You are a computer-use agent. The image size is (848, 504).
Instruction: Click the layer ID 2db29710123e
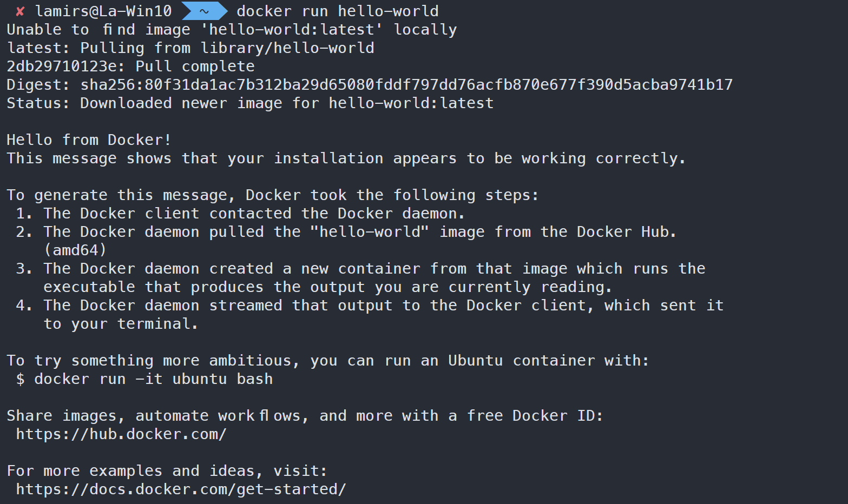click(65, 67)
